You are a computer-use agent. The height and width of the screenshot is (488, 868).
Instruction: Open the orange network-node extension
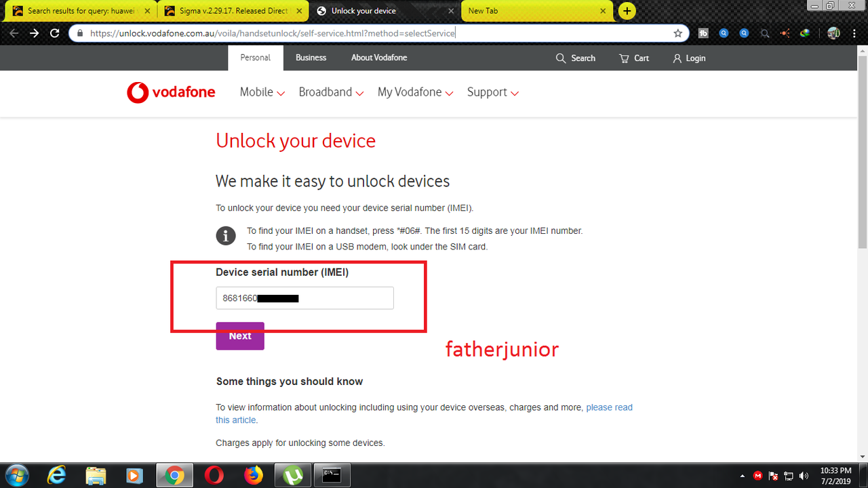785,33
